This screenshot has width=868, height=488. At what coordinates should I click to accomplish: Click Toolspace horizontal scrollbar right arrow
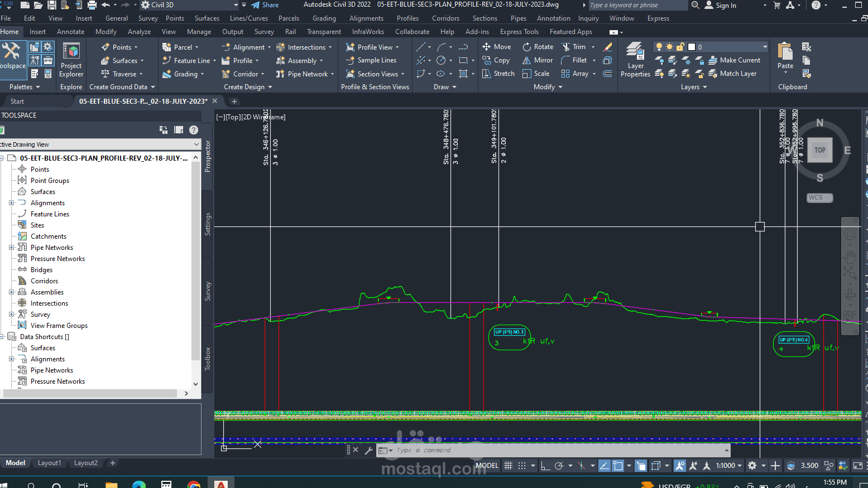(186, 393)
